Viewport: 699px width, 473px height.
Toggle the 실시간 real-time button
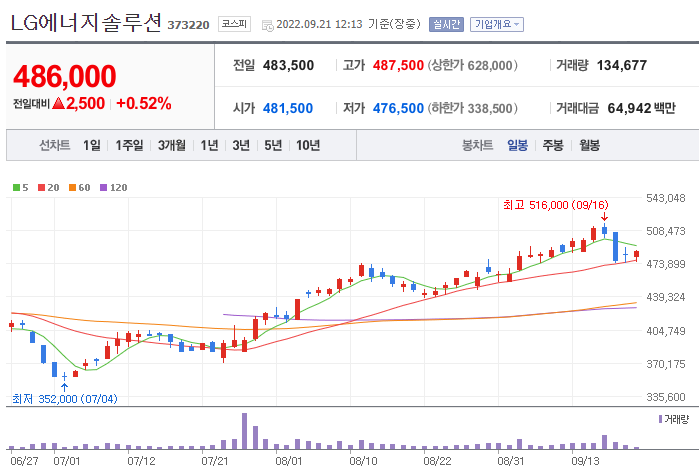point(446,24)
